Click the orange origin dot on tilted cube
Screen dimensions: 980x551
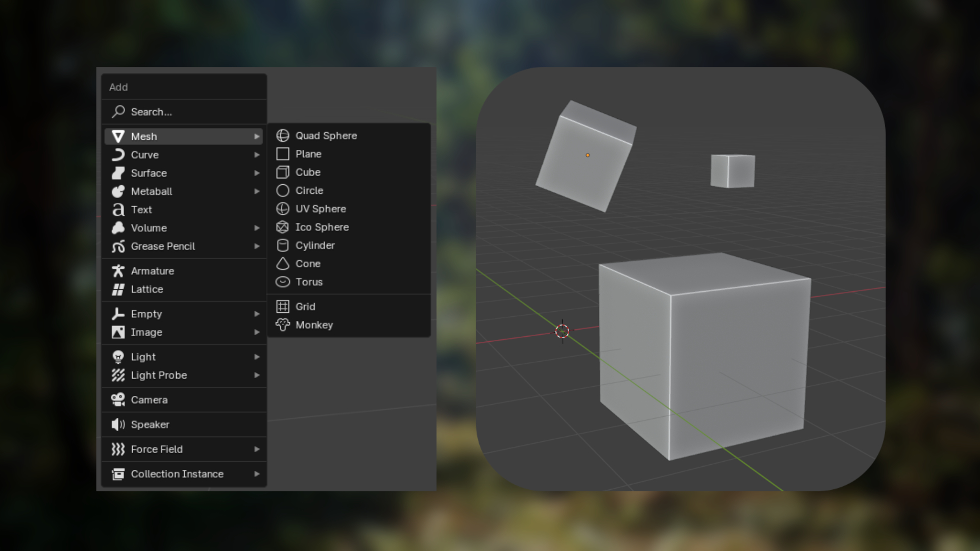pos(587,155)
